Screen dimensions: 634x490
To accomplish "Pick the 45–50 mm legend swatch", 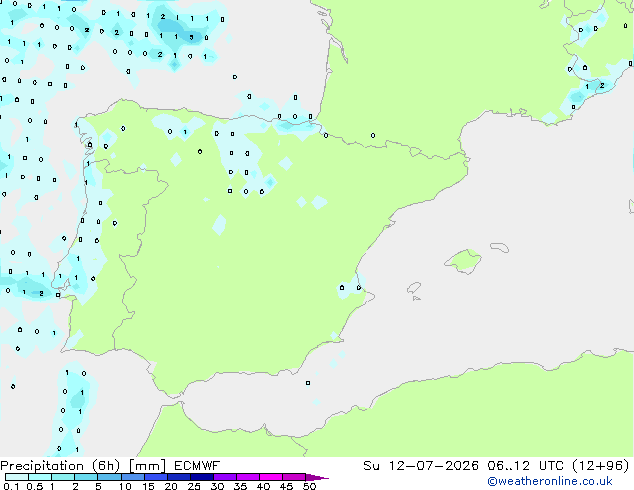I will [294, 477].
